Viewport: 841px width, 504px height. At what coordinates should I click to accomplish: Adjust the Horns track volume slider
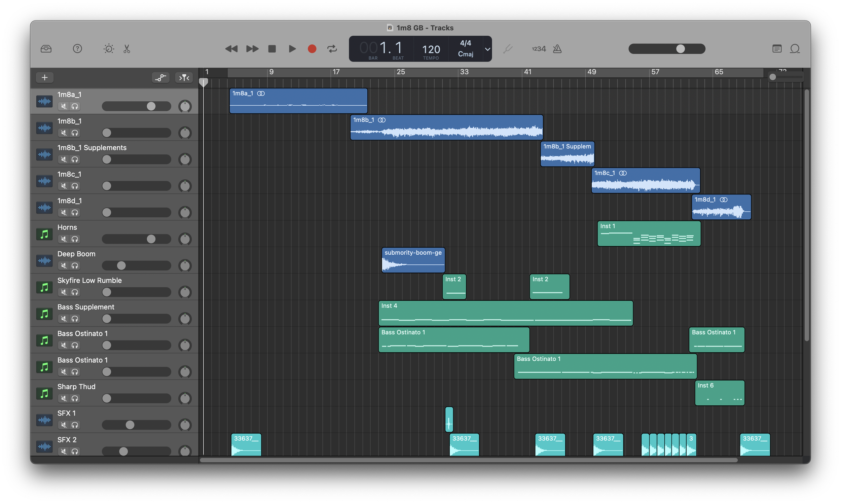point(137,239)
